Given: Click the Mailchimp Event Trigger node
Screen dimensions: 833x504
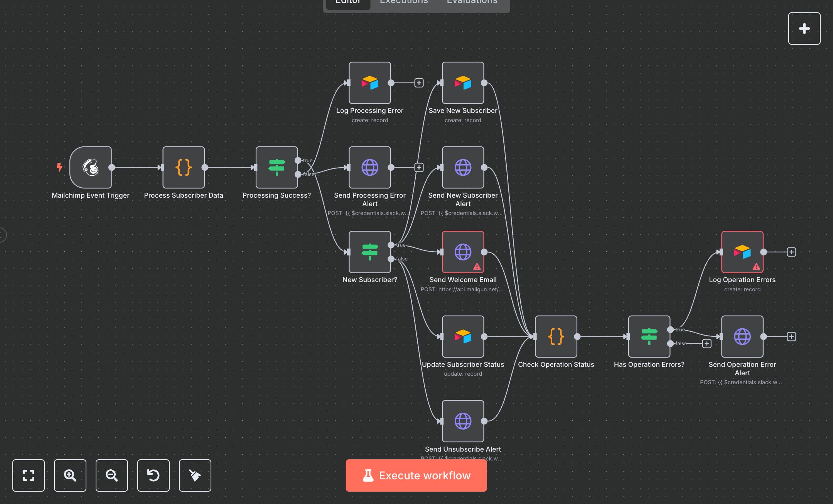Looking at the screenshot, I should pyautogui.click(x=91, y=167).
